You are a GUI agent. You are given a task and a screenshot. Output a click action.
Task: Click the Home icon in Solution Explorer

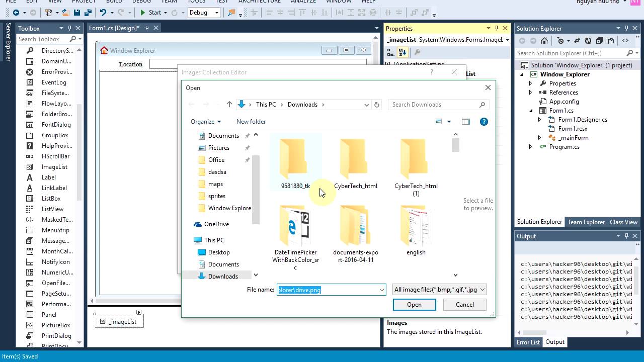544,41
